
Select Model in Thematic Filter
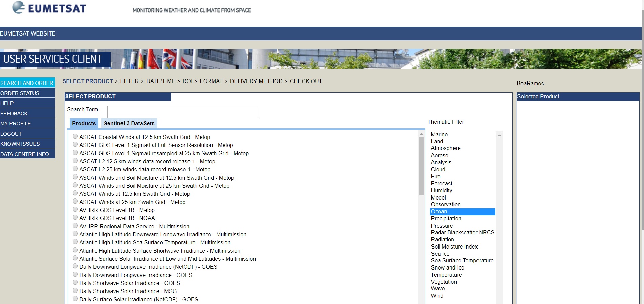463,197
